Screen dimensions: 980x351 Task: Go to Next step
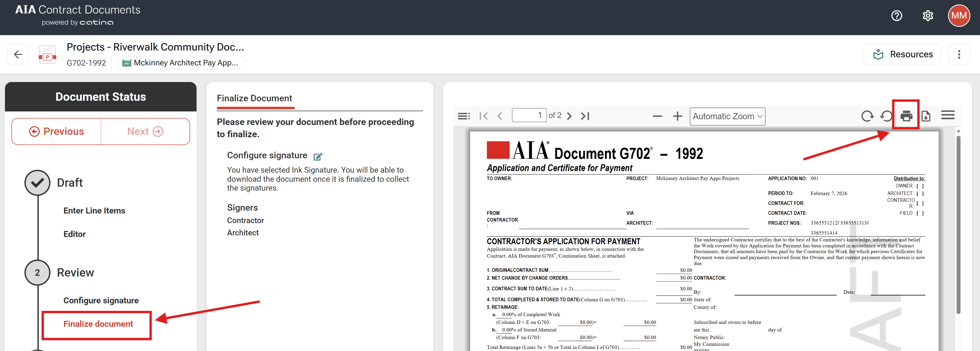pos(145,131)
